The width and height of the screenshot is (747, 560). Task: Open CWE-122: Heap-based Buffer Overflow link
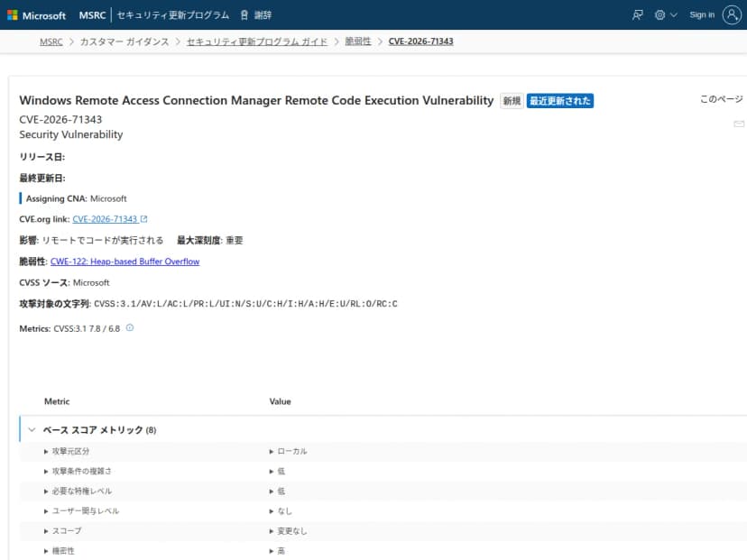click(x=124, y=262)
